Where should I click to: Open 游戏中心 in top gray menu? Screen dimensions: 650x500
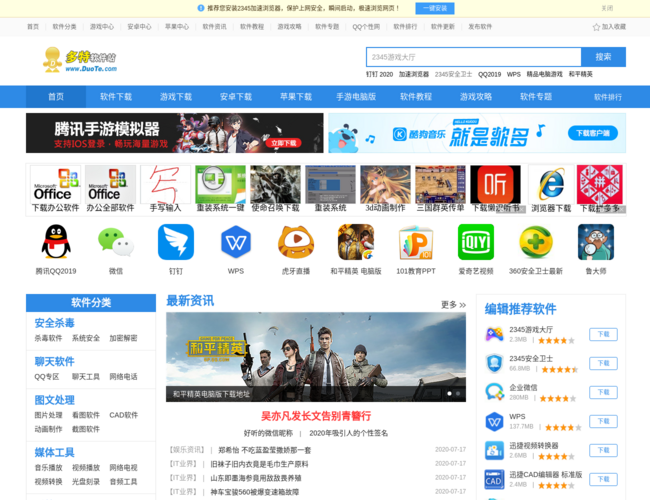[x=102, y=27]
